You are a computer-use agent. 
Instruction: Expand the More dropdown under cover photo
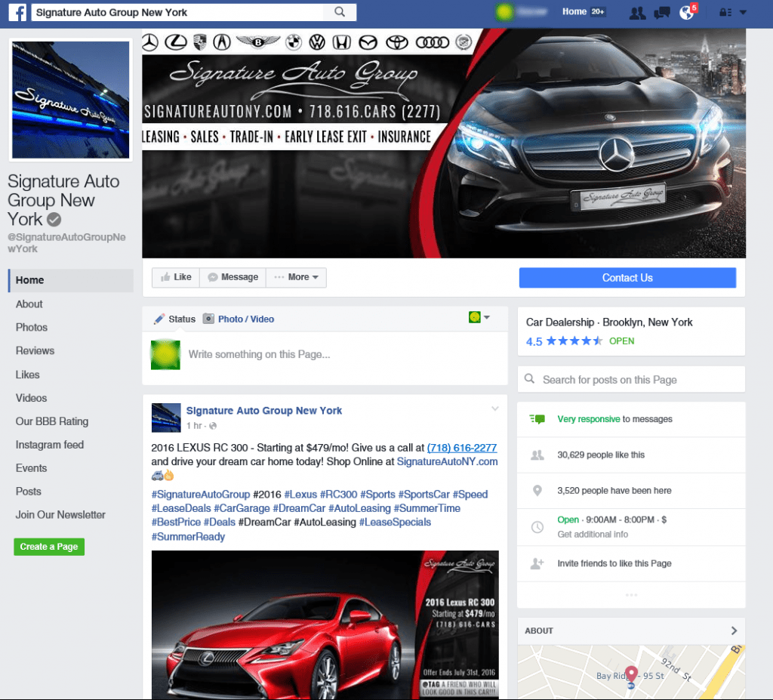tap(296, 277)
